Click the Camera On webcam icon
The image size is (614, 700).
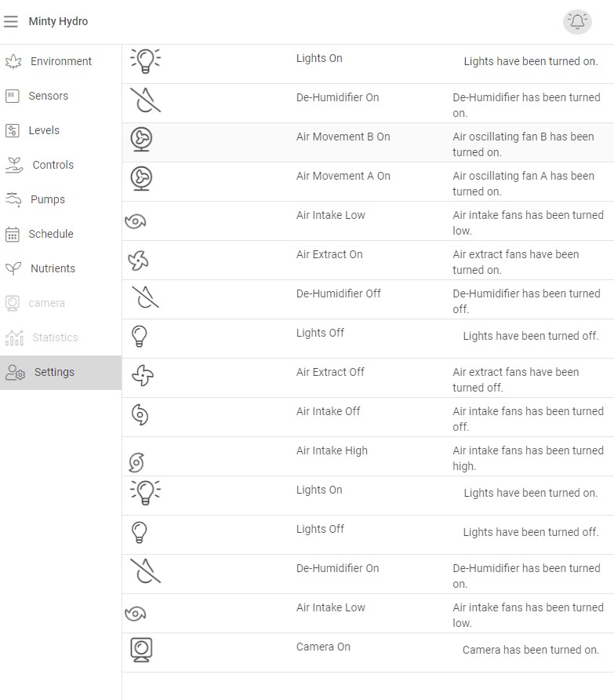(141, 650)
